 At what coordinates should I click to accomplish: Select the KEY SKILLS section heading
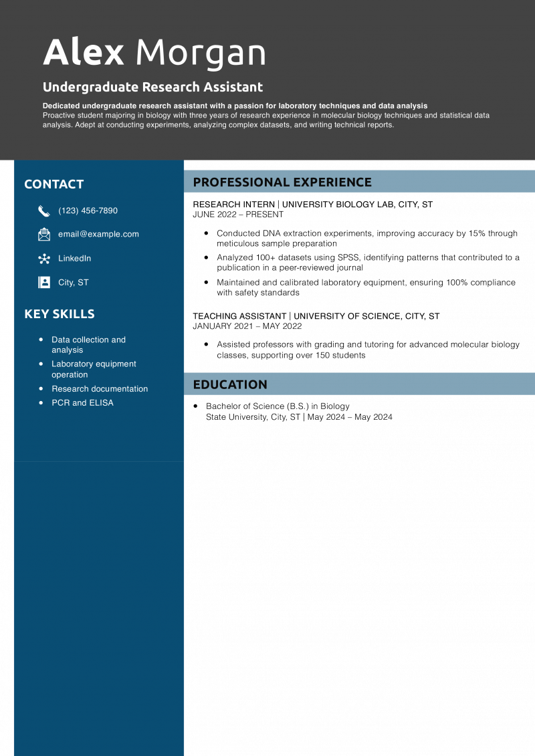pos(60,314)
